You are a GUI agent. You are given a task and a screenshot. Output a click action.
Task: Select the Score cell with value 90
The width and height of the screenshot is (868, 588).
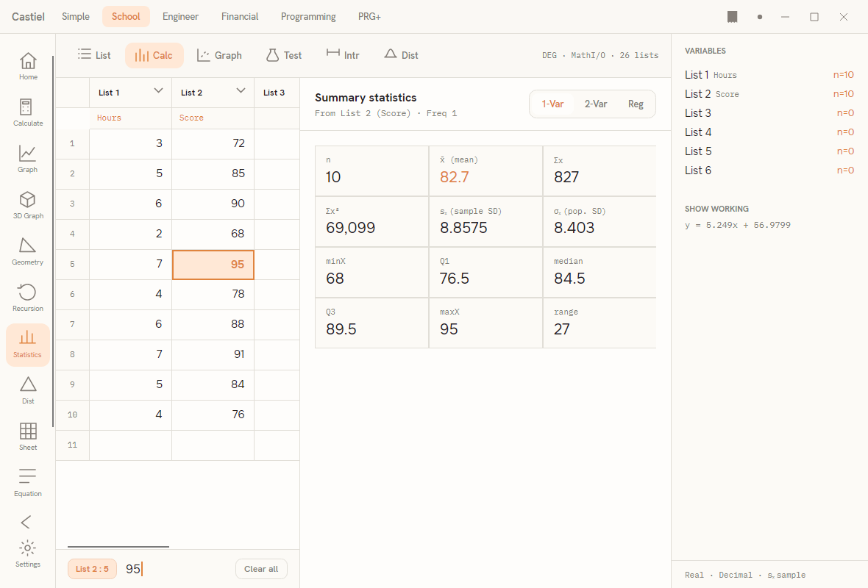[213, 204]
